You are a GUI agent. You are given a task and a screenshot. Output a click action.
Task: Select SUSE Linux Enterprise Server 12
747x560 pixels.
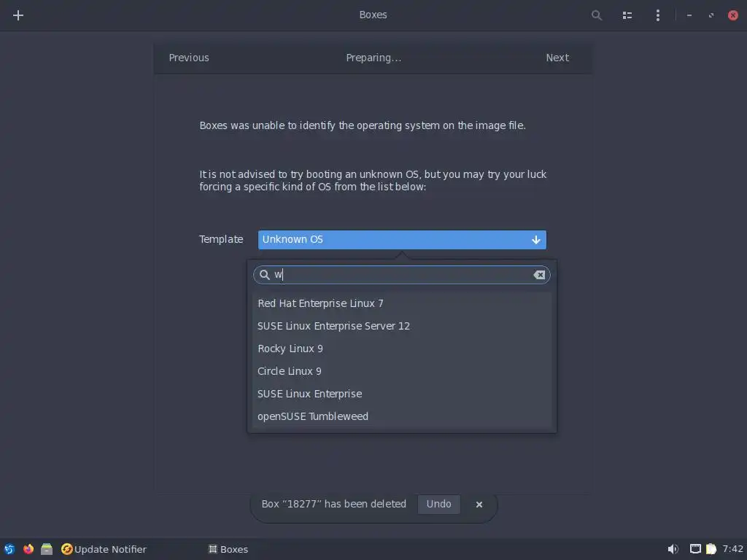click(x=402, y=326)
